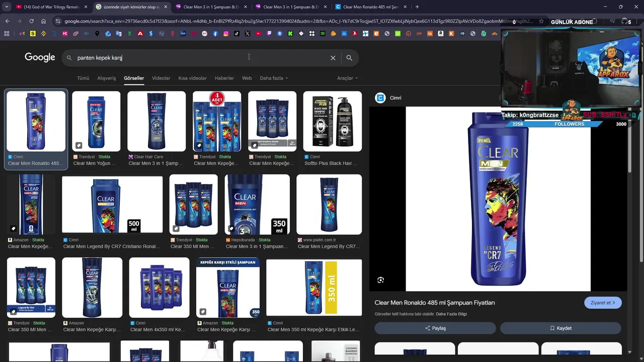Open site information icon in address bar

tap(58, 21)
